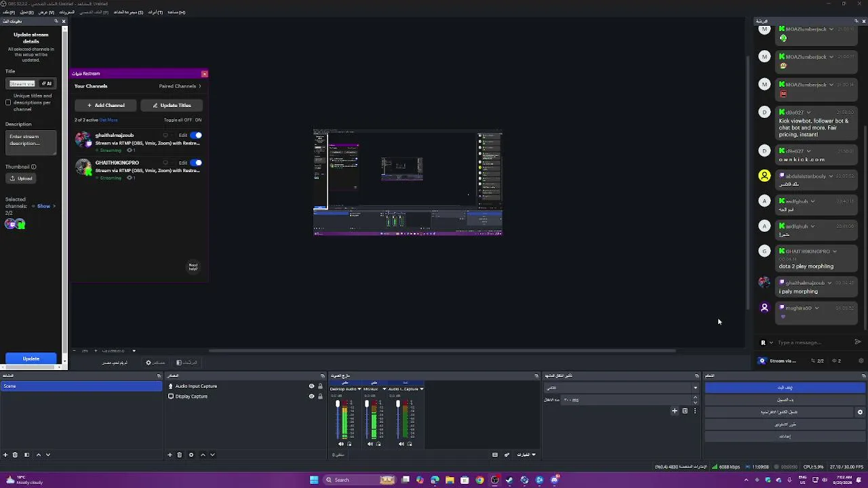Click Edit for ghaithalmajzoub channel
Screen dimensions: 868x488
pos(182,136)
